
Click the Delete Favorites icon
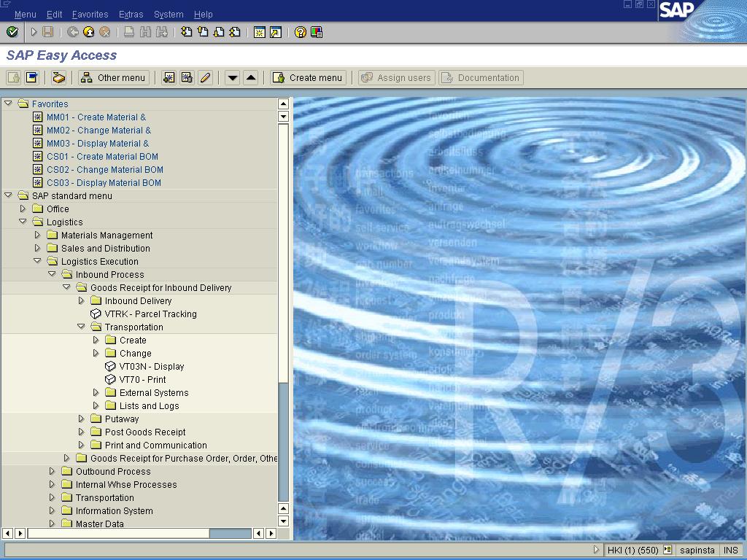coord(187,78)
